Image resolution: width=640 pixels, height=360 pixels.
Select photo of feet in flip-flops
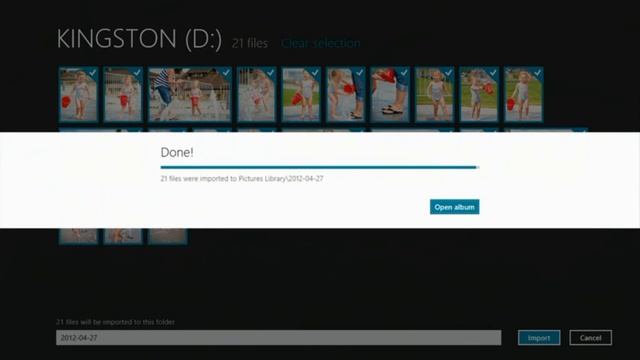pyautogui.click(x=390, y=95)
